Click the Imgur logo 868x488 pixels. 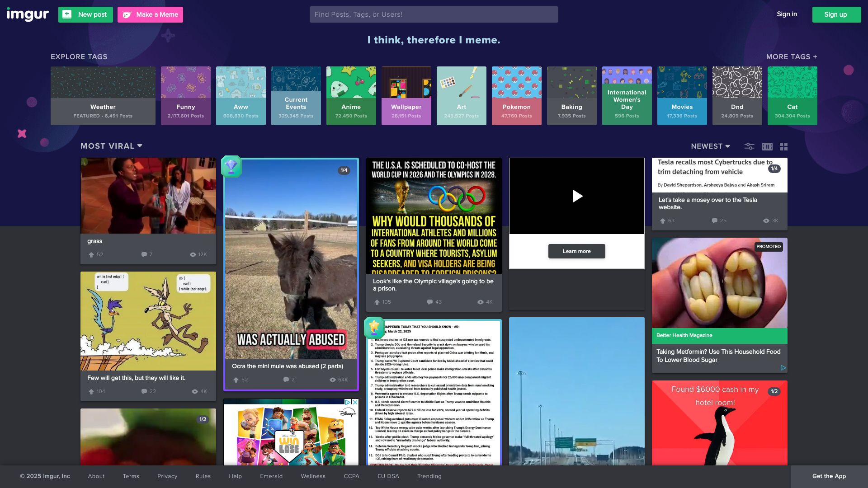[x=27, y=14]
